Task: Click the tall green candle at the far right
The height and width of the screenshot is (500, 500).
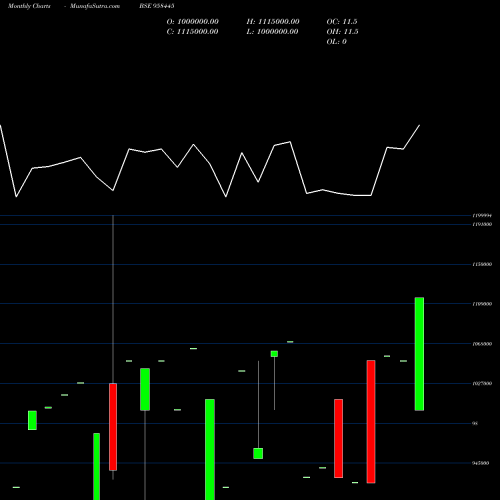Action: pyautogui.click(x=419, y=354)
